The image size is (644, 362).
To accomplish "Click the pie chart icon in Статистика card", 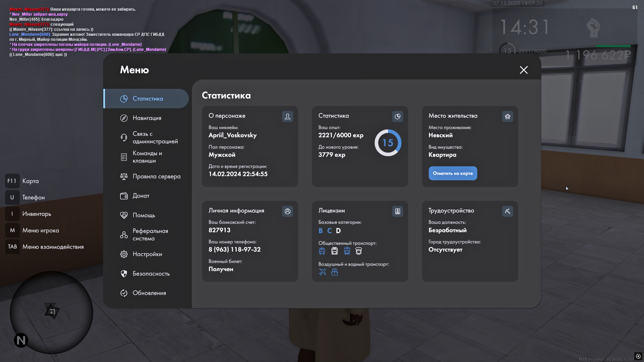I will 397,116.
